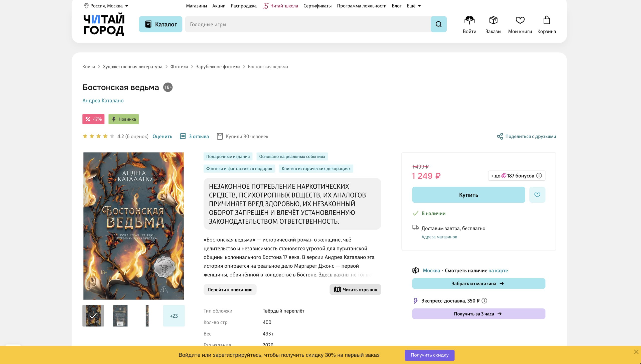This screenshot has width=641, height=364.
Task: Click Получить скидку in the banner
Action: coord(429,355)
